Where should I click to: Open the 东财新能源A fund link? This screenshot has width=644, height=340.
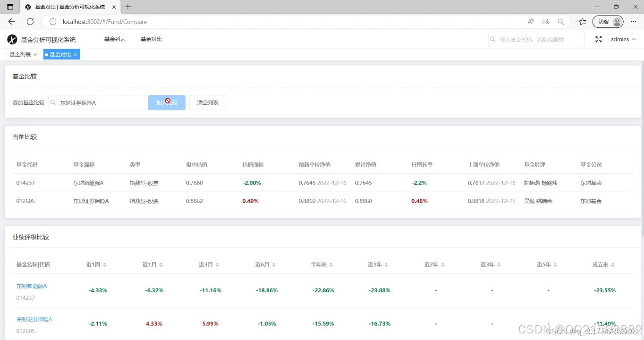(31, 286)
